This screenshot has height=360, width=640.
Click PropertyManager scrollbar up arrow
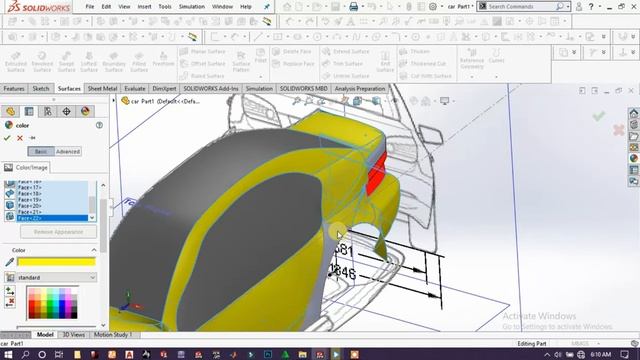(103, 185)
